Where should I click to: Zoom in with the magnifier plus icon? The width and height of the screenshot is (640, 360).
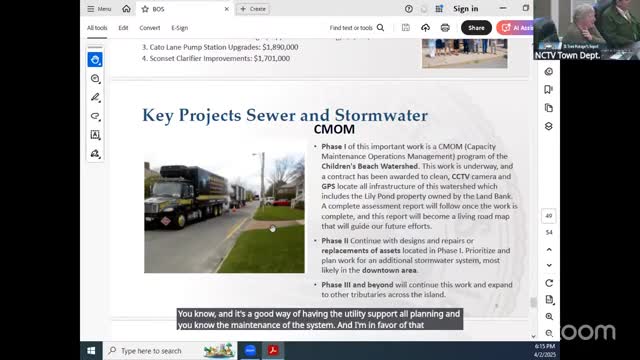549,317
